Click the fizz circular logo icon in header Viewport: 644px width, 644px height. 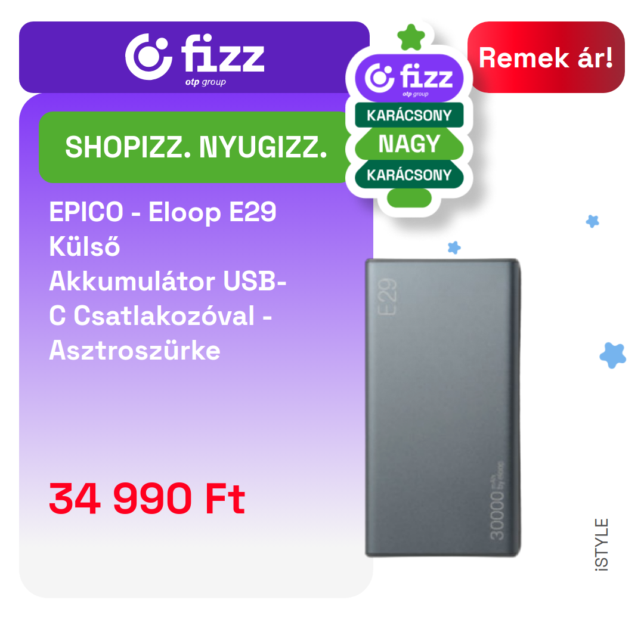[x=148, y=56]
